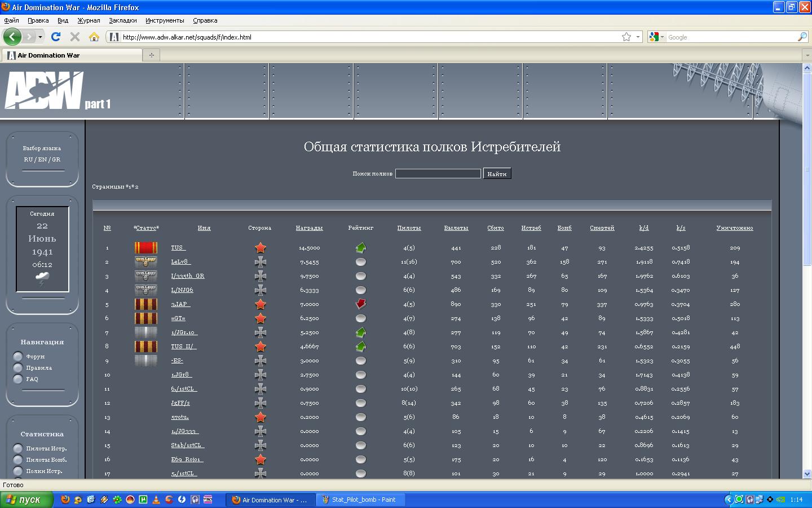Click the Firefox reload page icon

(55, 37)
